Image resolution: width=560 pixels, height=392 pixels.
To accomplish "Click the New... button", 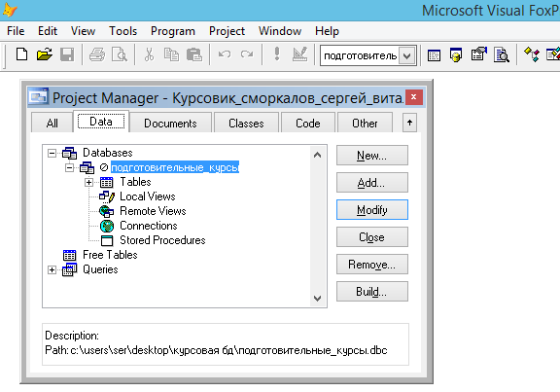I will pos(371,155).
